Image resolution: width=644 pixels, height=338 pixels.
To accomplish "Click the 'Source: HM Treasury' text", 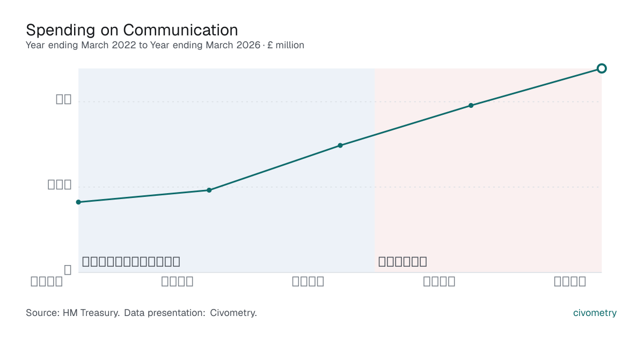I will pos(72,313).
